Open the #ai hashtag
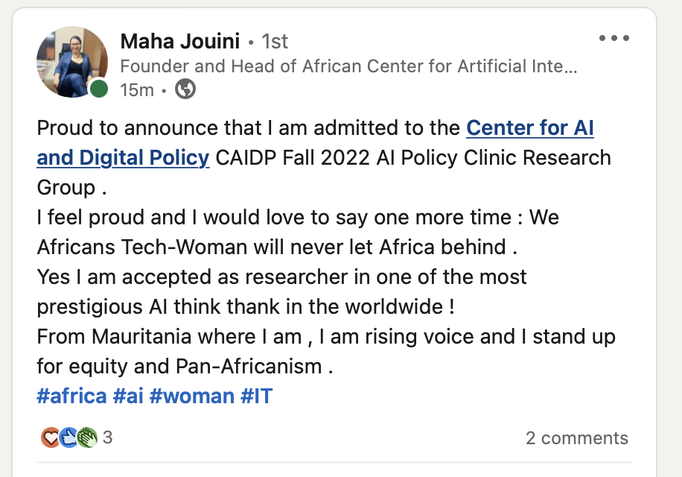This screenshot has width=682, height=477. coord(128,396)
